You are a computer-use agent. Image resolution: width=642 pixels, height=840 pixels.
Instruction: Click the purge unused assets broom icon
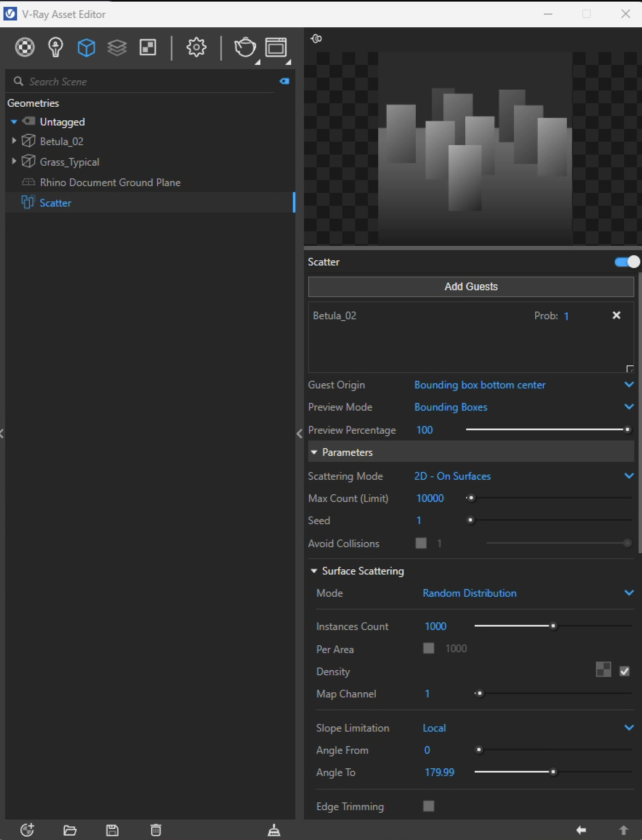[274, 830]
